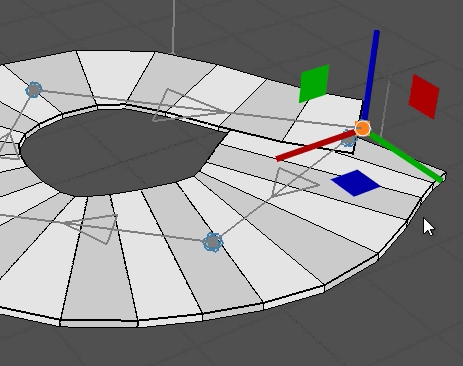
Task: Click the direction triangle beside blue diamond
Action: click(292, 182)
